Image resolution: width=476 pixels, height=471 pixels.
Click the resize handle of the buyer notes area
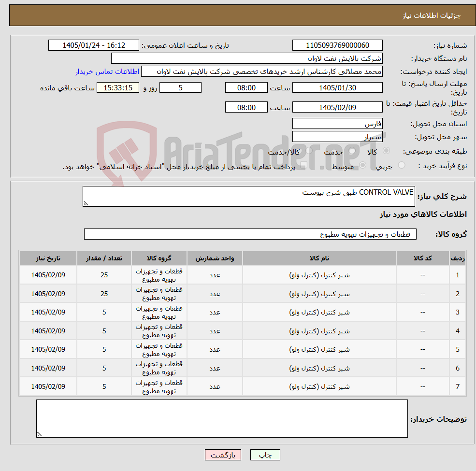(x=39, y=434)
